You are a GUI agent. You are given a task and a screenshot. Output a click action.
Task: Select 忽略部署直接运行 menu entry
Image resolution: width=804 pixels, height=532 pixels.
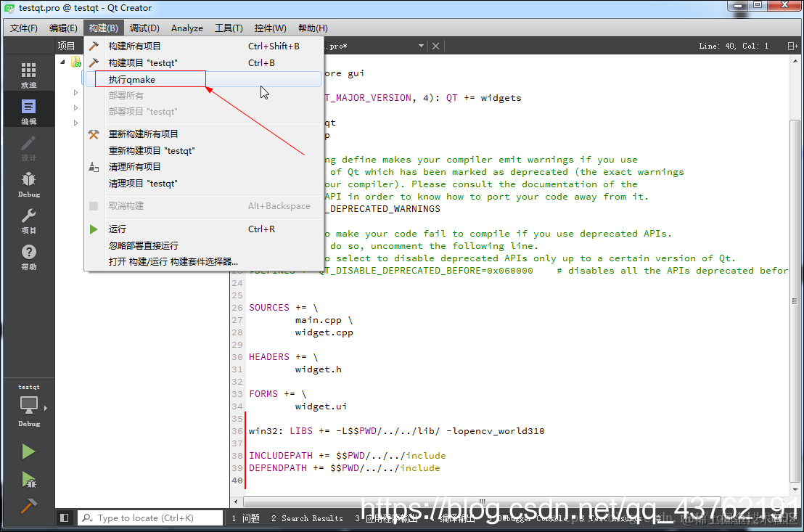point(204,245)
